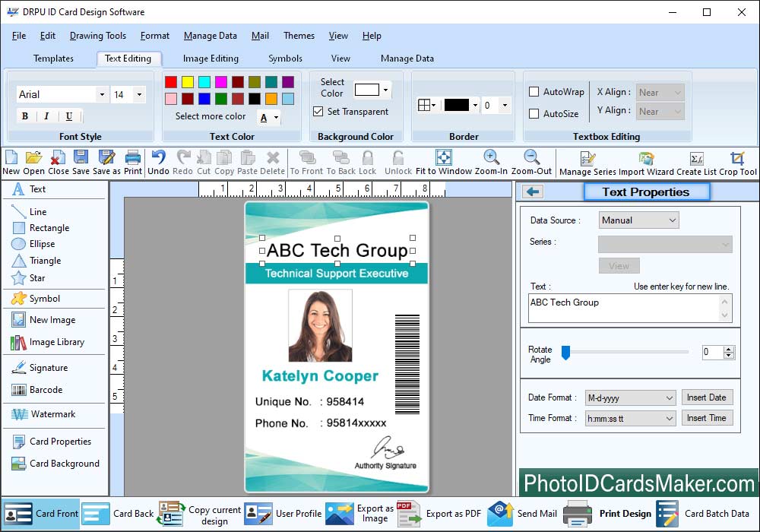Close the current design using the Close icon

coord(58,157)
